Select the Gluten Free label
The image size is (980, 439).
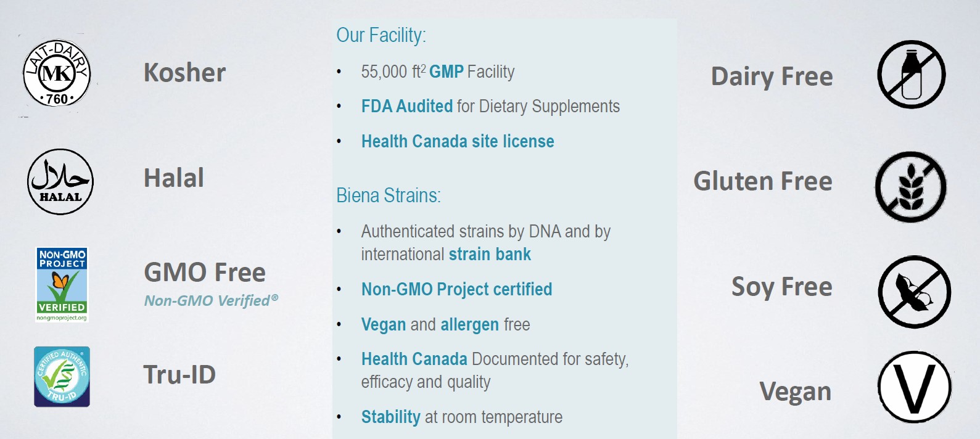(x=763, y=181)
